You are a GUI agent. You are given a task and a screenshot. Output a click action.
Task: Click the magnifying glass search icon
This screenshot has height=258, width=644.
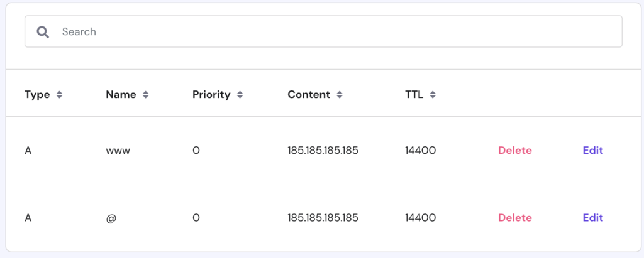[x=43, y=32]
